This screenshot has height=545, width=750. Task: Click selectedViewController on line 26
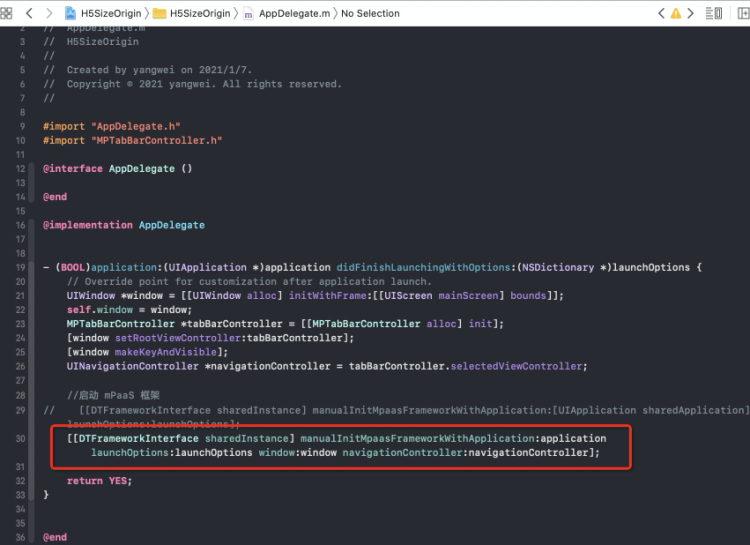point(516,367)
